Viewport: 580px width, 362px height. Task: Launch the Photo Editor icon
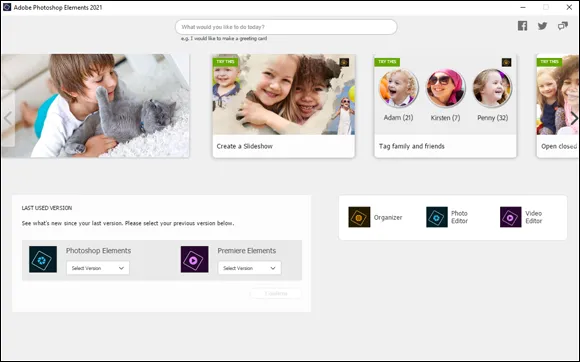point(437,217)
